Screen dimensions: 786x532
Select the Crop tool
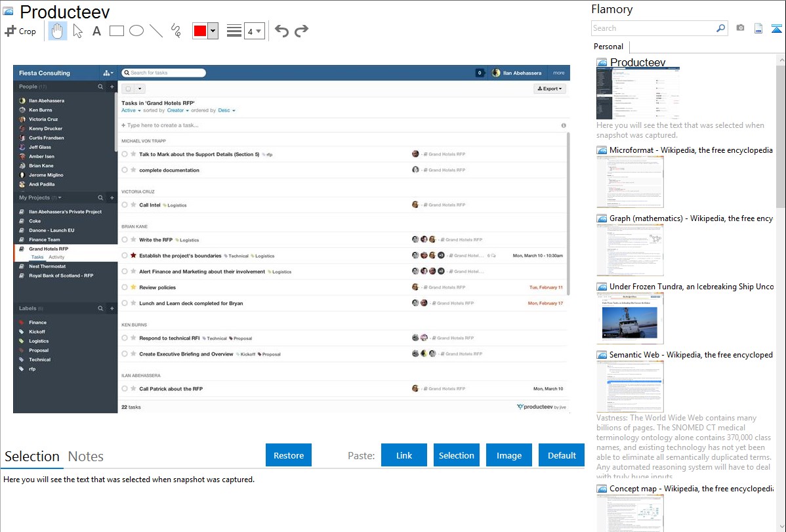tap(21, 31)
